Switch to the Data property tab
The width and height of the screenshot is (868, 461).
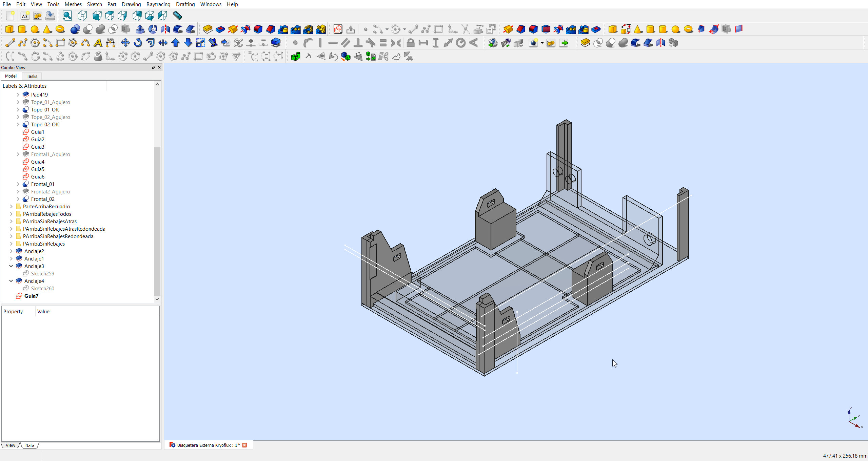coord(30,445)
